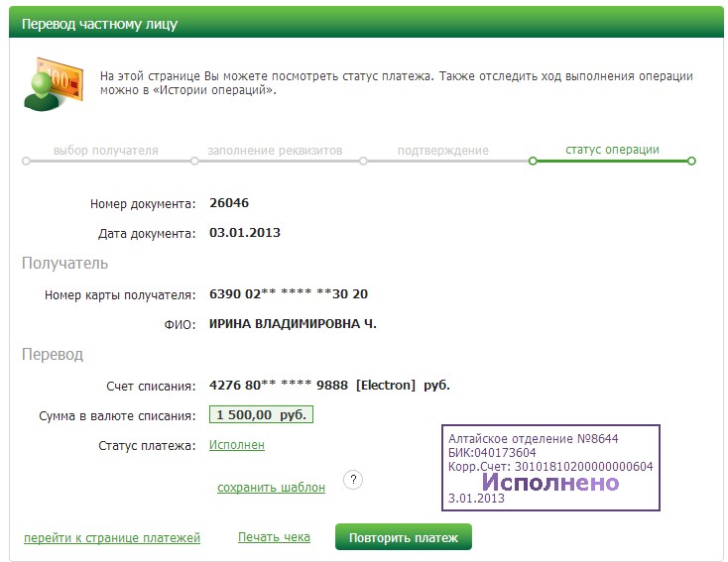
Task: Open the question mark help icon
Action: coord(352,480)
